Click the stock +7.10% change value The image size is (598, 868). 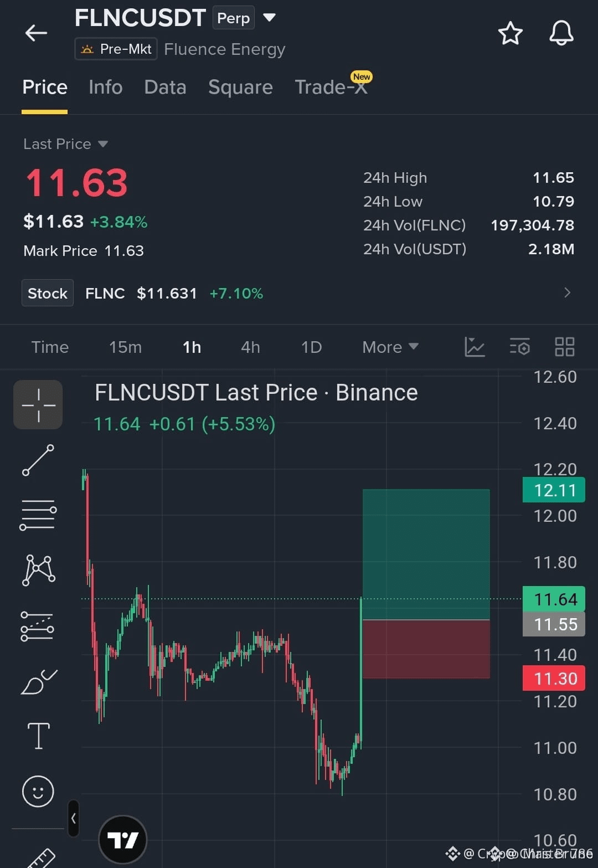[x=236, y=294]
